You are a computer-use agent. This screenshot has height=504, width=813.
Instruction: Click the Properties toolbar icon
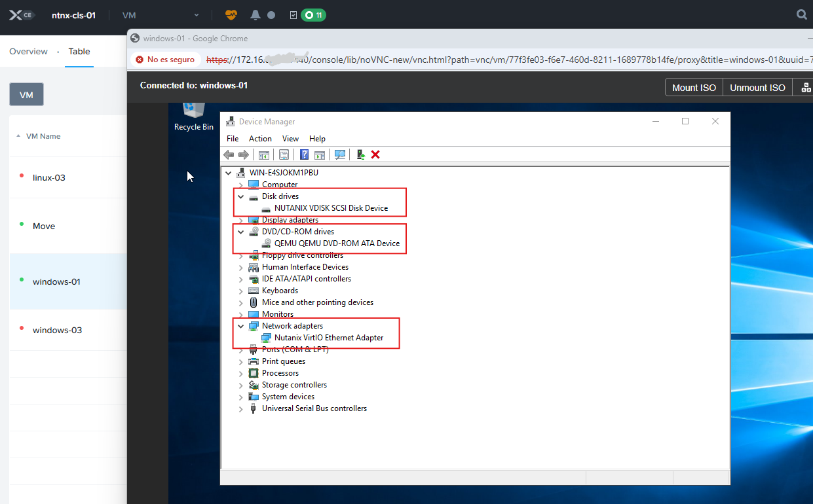(284, 154)
